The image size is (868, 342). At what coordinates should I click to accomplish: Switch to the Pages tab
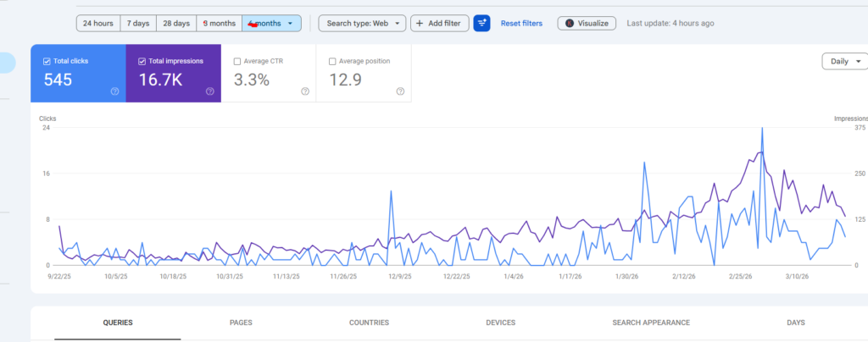(x=241, y=323)
